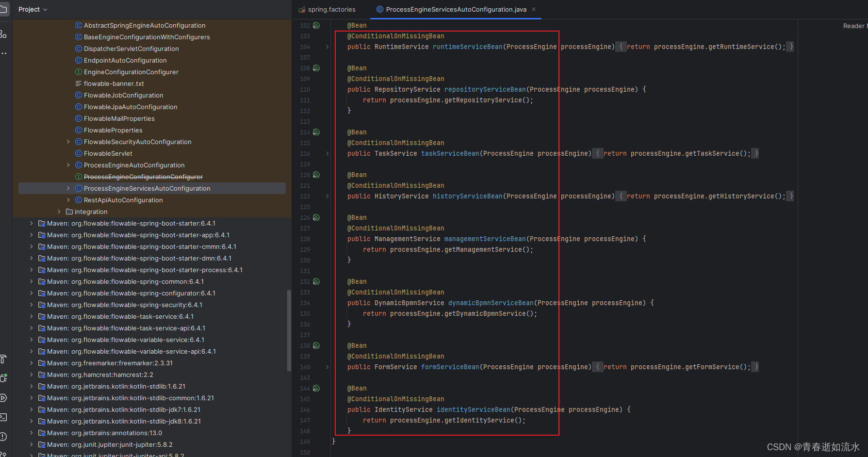Open the Problems tool window icon

click(x=3, y=437)
